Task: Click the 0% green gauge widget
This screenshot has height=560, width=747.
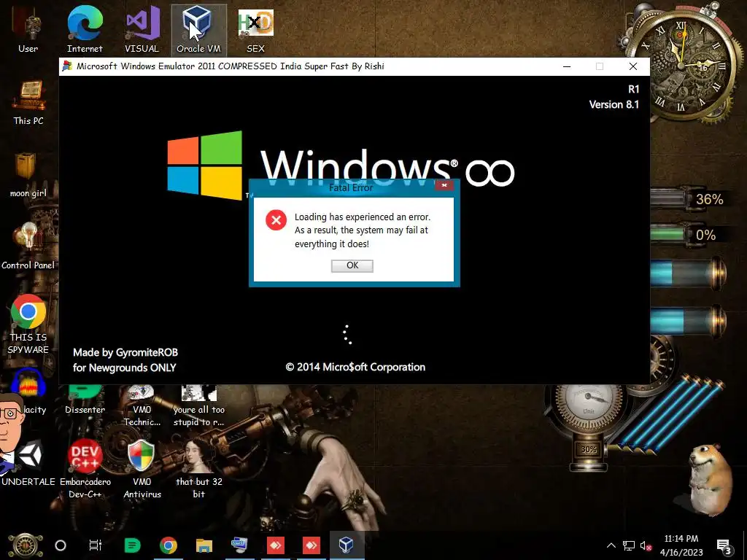Action: pos(686,236)
